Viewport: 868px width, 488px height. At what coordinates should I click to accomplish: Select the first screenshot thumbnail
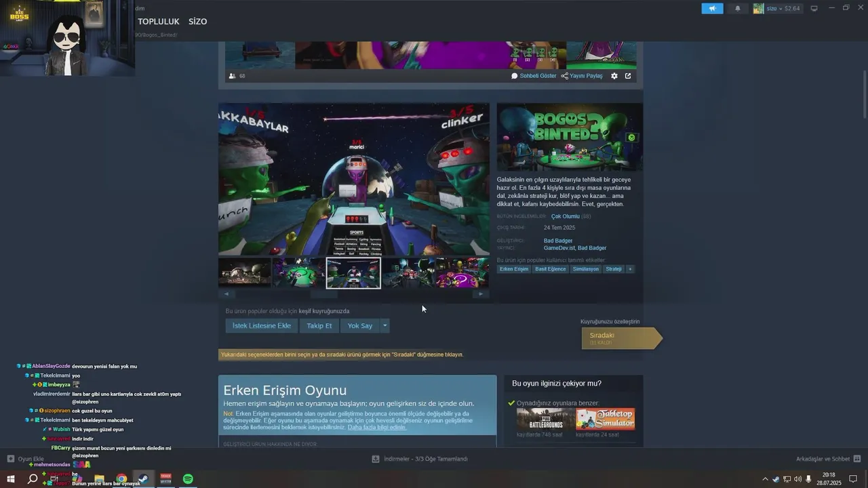245,272
